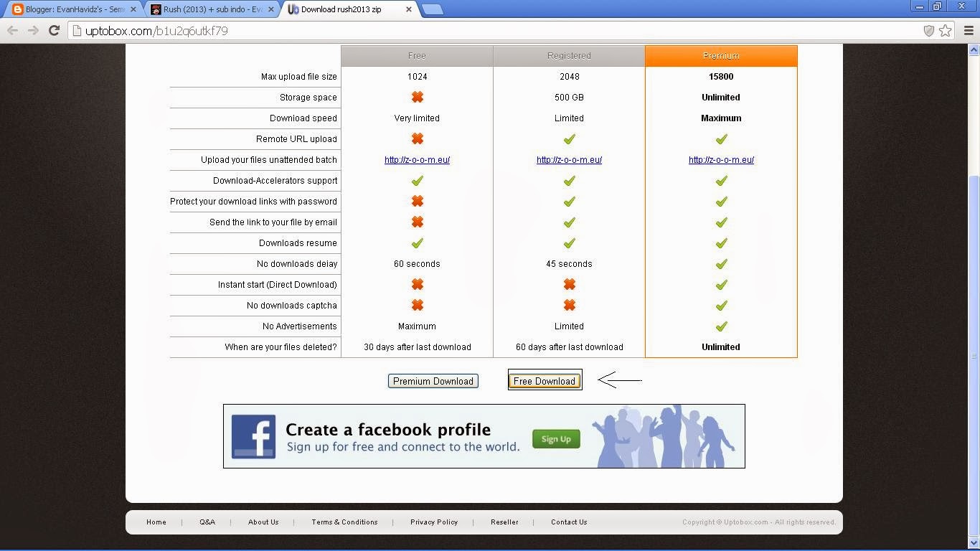This screenshot has width=980, height=551.
Task: Click the '500 GB' storage value
Action: pos(569,98)
